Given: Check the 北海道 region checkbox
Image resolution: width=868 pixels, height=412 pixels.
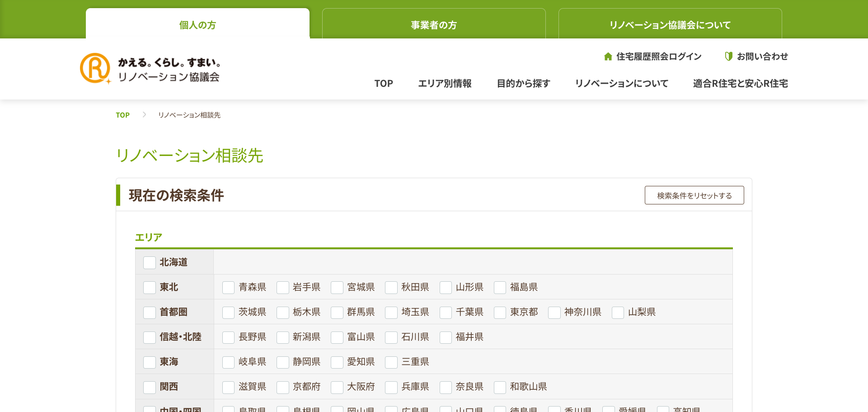Looking at the screenshot, I should (x=150, y=263).
